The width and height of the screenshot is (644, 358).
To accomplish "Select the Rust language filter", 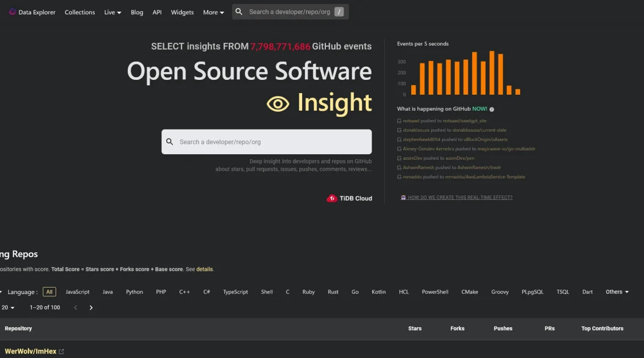I will 333,292.
